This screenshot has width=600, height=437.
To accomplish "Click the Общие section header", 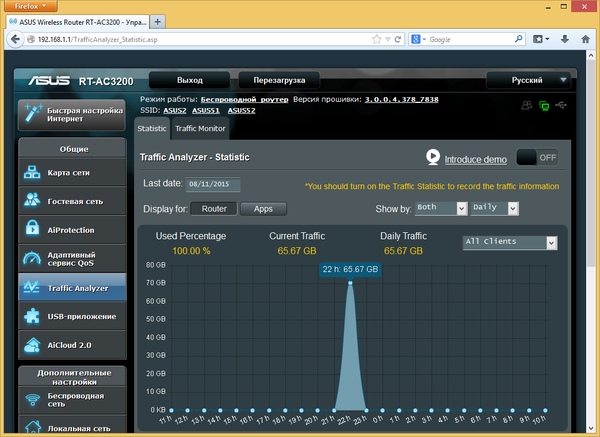I will [72, 149].
